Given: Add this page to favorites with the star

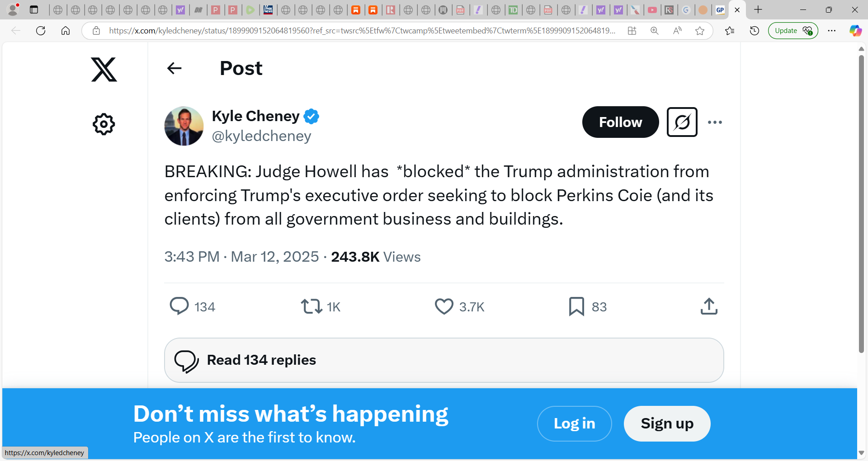Looking at the screenshot, I should (700, 30).
